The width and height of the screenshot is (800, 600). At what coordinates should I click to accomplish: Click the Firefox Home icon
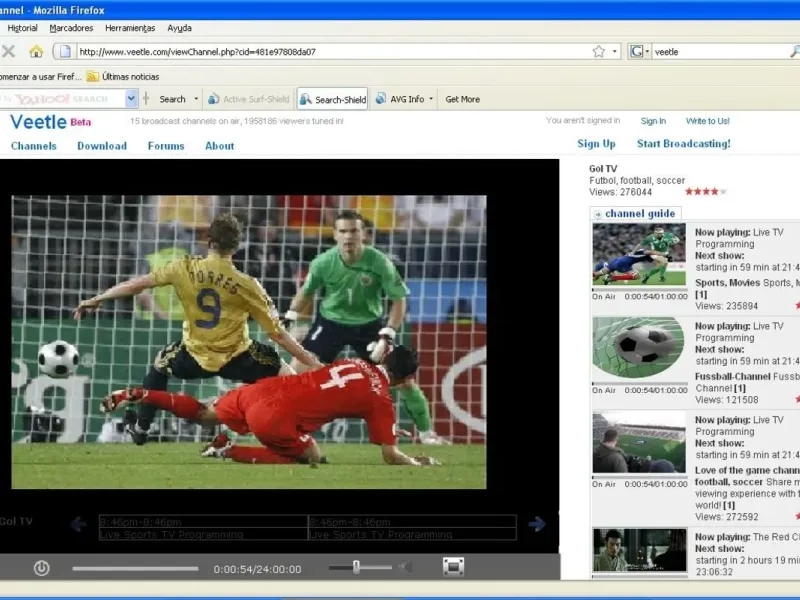tap(36, 51)
